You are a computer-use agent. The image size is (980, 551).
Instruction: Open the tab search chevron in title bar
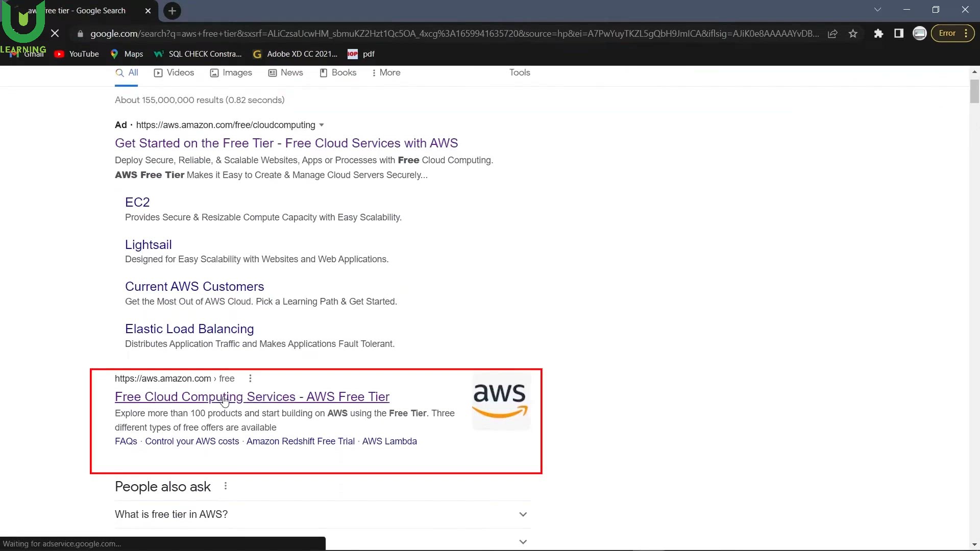click(x=877, y=10)
